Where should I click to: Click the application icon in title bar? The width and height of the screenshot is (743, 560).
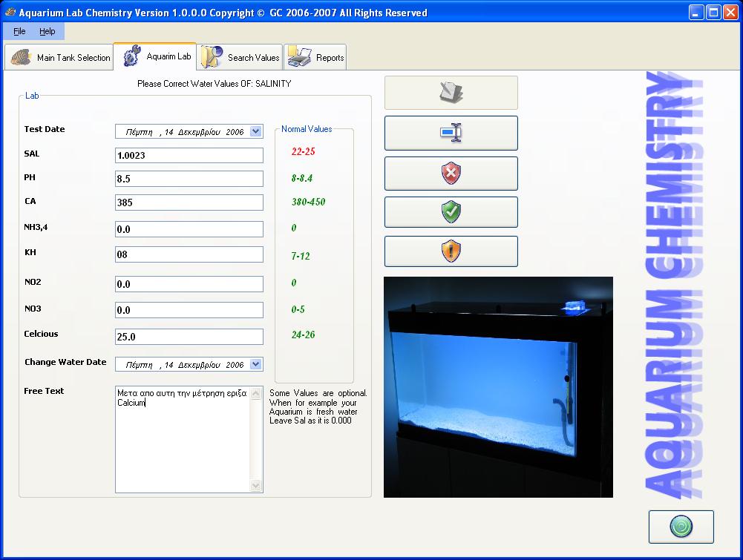click(10, 13)
